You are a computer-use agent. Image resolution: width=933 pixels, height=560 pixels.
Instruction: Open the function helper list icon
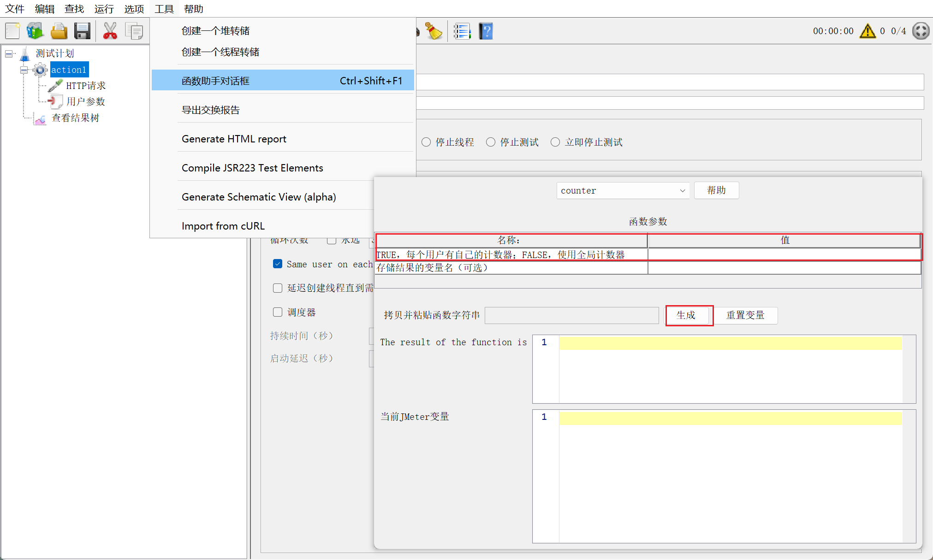462,31
